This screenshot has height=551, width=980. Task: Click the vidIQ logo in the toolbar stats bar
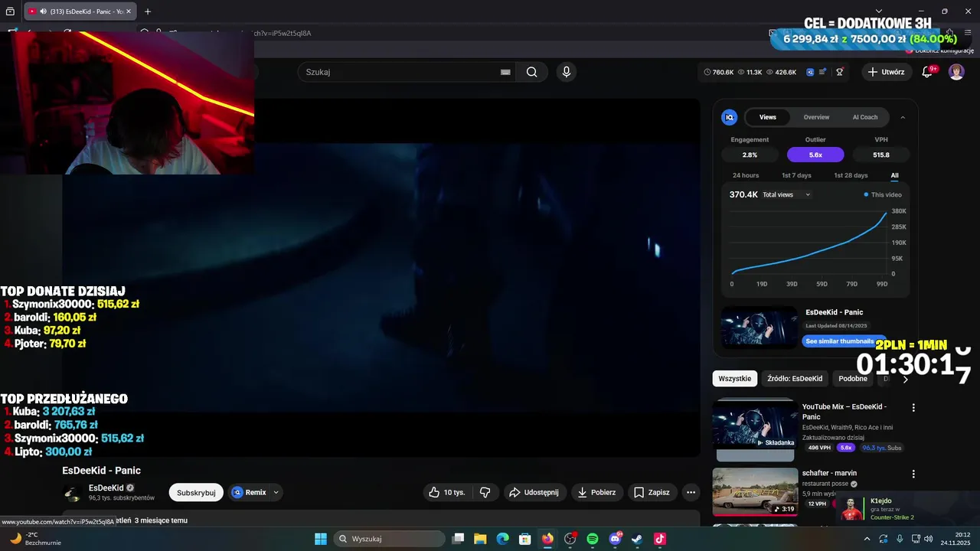[x=810, y=72]
